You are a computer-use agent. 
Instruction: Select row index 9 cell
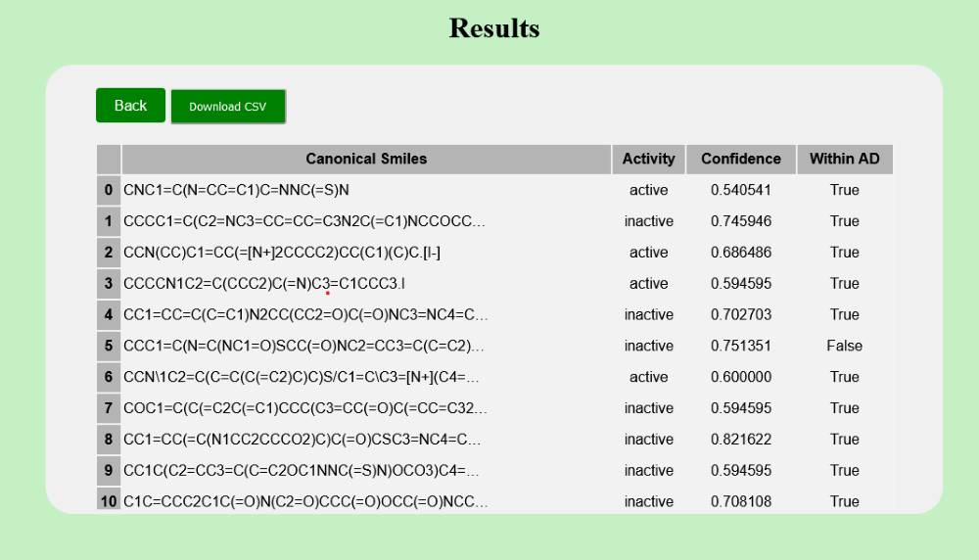point(109,471)
